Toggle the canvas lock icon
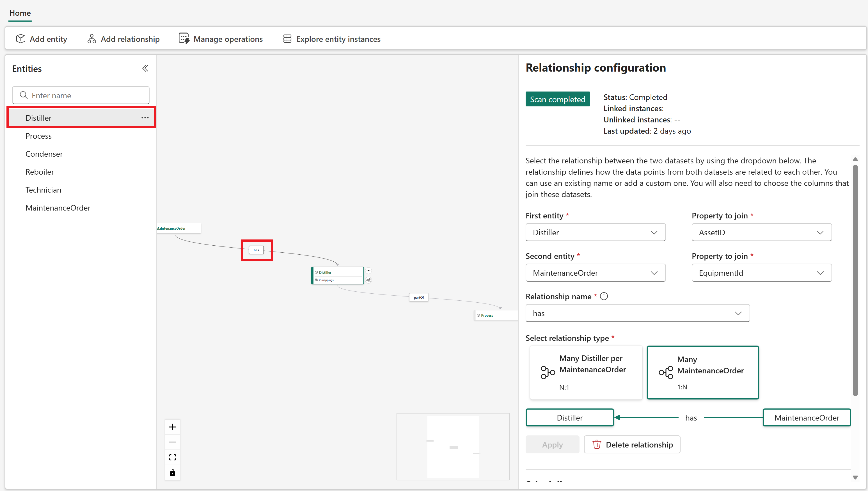Image resolution: width=868 pixels, height=491 pixels. (173, 472)
